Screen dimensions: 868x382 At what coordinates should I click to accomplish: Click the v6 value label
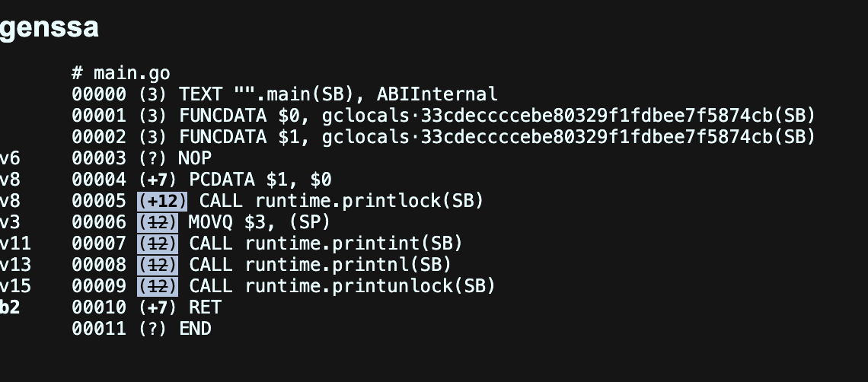10,158
